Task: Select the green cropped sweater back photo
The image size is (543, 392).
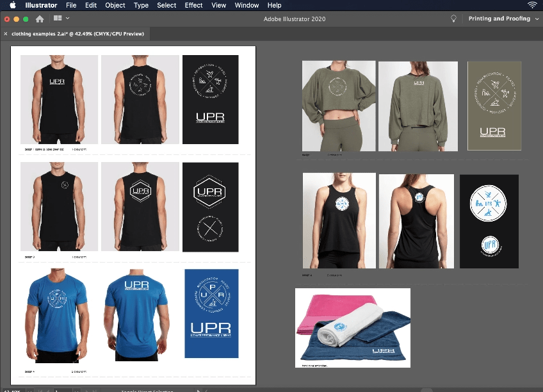Action: 418,106
